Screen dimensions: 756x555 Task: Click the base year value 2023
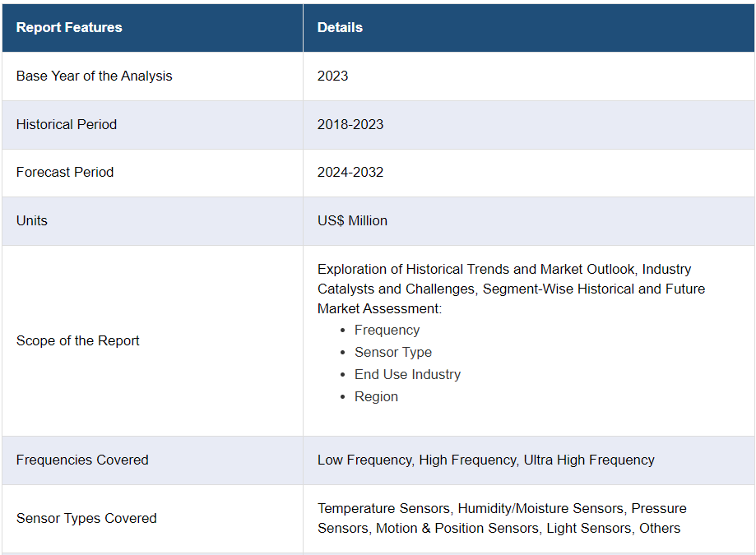tap(332, 76)
